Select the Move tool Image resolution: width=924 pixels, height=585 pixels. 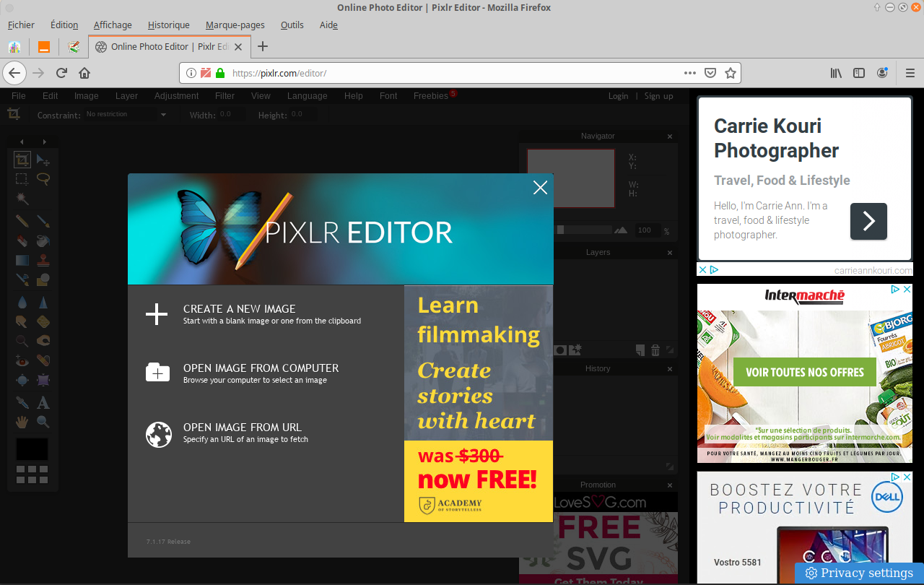(43, 160)
